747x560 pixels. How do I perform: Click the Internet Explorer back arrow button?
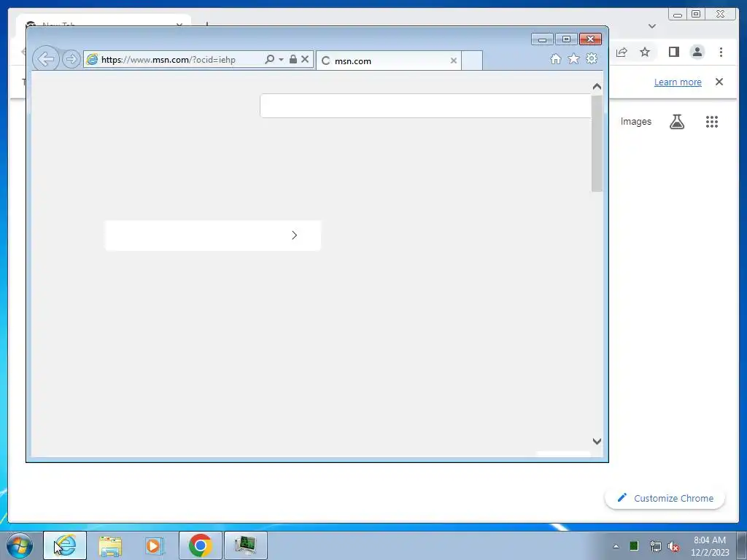[x=46, y=60]
